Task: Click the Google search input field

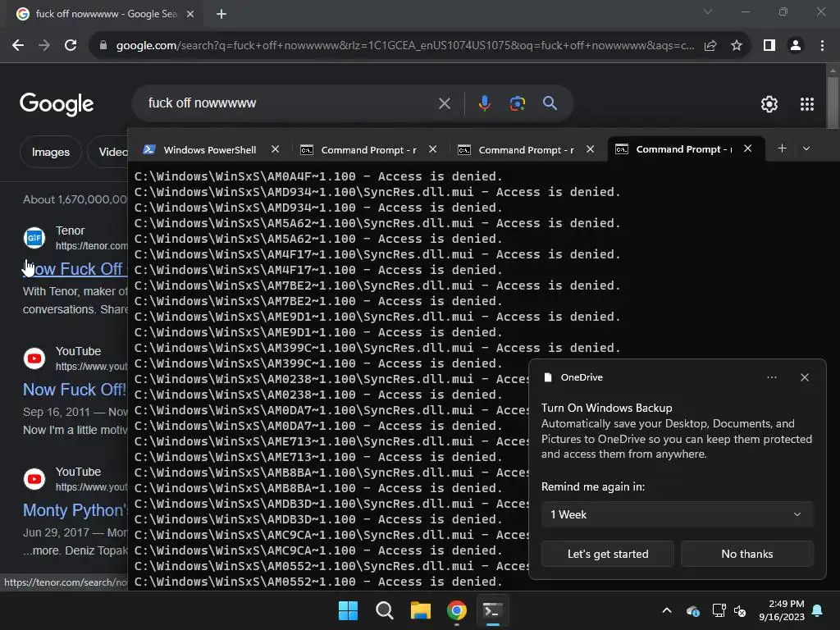Action: coord(290,103)
